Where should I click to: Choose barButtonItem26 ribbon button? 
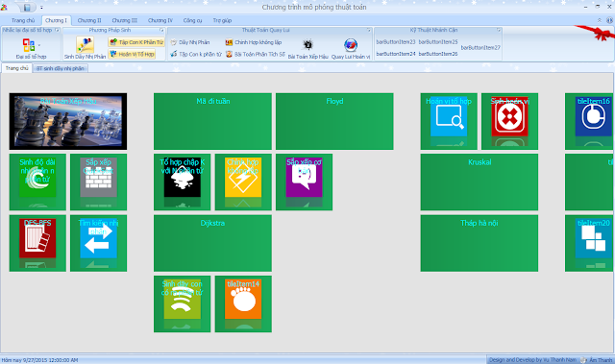pyautogui.click(x=438, y=54)
